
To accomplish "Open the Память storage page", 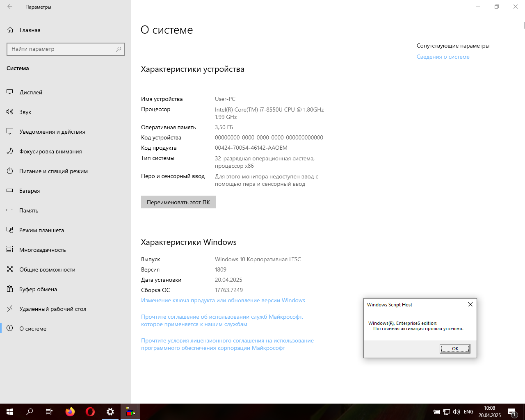I will pyautogui.click(x=66, y=210).
